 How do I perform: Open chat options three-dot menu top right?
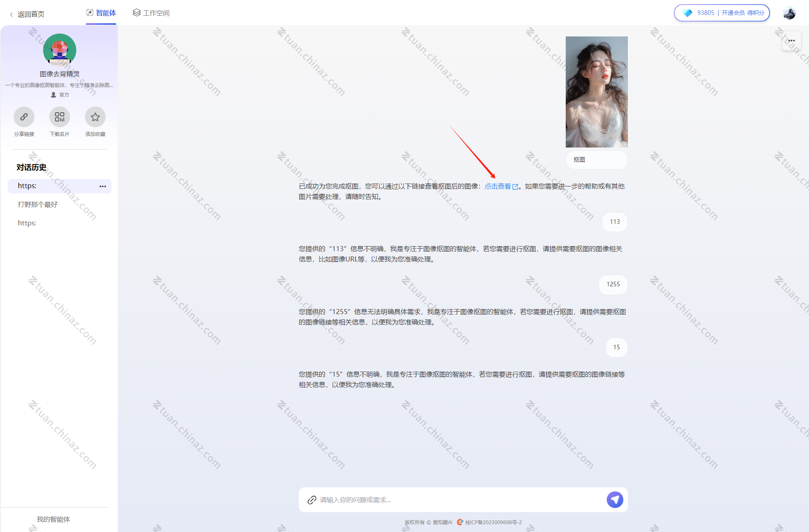791,41
